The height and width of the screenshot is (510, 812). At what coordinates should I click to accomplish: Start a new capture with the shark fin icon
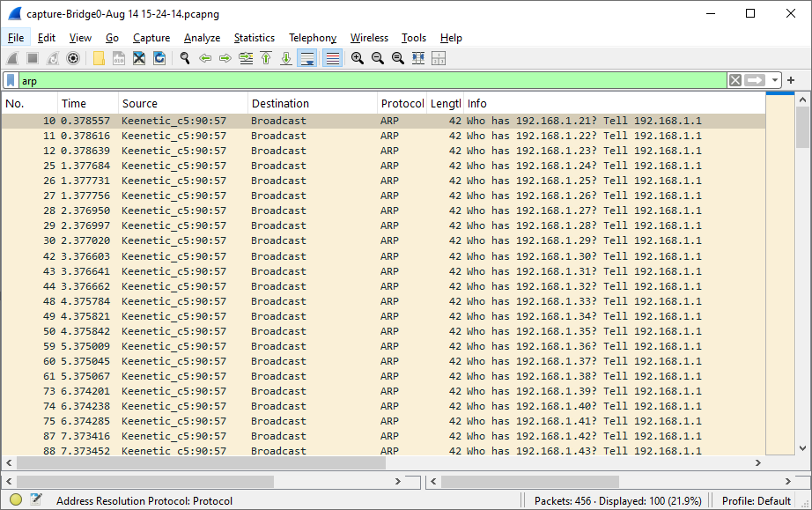click(11, 57)
